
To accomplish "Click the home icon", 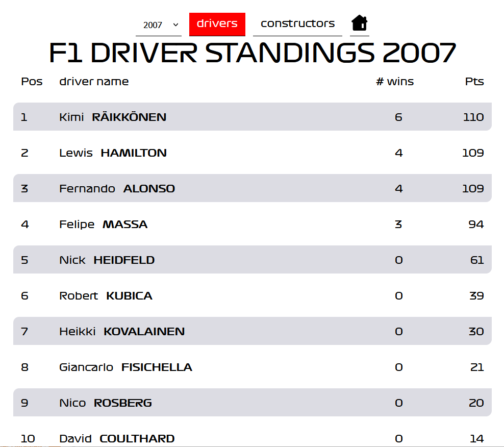I will tap(359, 23).
